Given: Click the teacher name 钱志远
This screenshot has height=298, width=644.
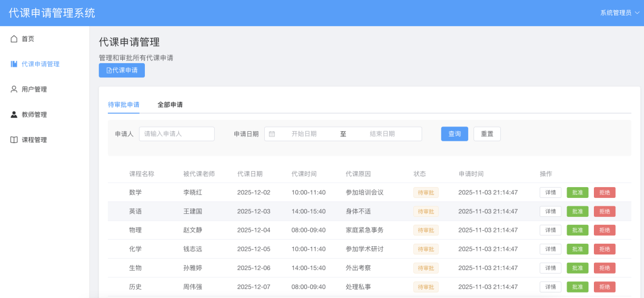Looking at the screenshot, I should [x=193, y=249].
